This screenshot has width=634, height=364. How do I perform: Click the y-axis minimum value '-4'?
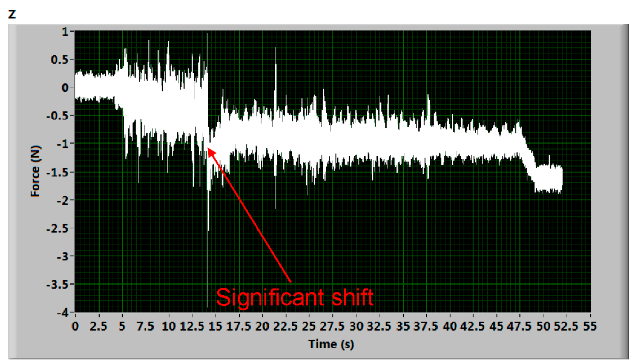pyautogui.click(x=63, y=312)
